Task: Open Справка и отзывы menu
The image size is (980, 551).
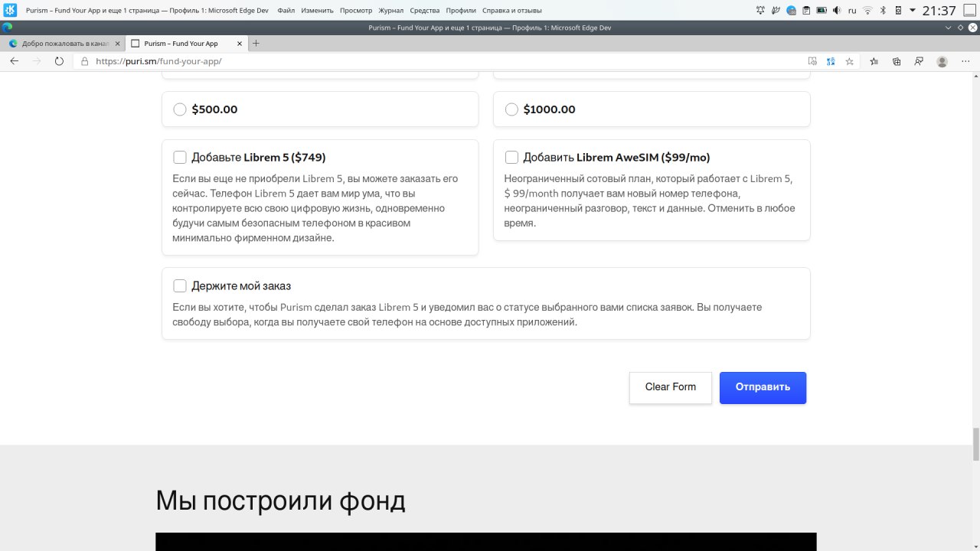Action: coord(512,11)
